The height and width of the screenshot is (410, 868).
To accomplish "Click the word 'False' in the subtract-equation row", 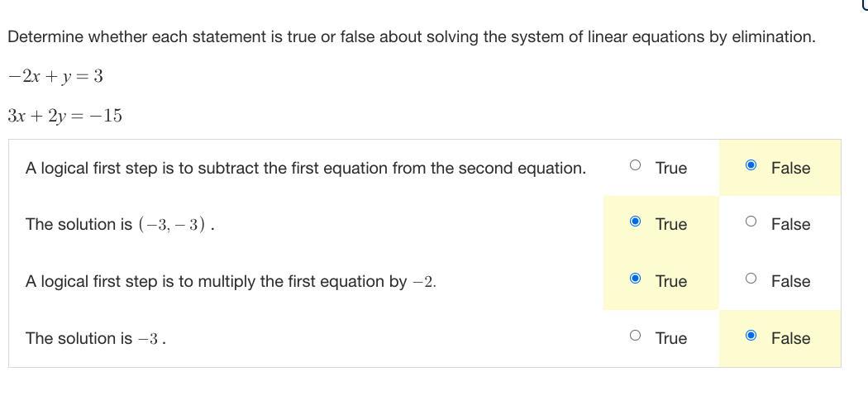I will [790, 168].
